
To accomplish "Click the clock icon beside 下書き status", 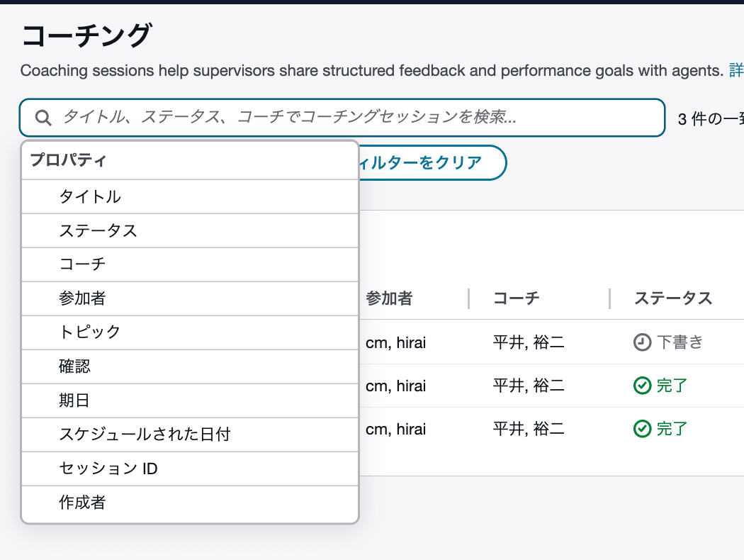I will (643, 342).
